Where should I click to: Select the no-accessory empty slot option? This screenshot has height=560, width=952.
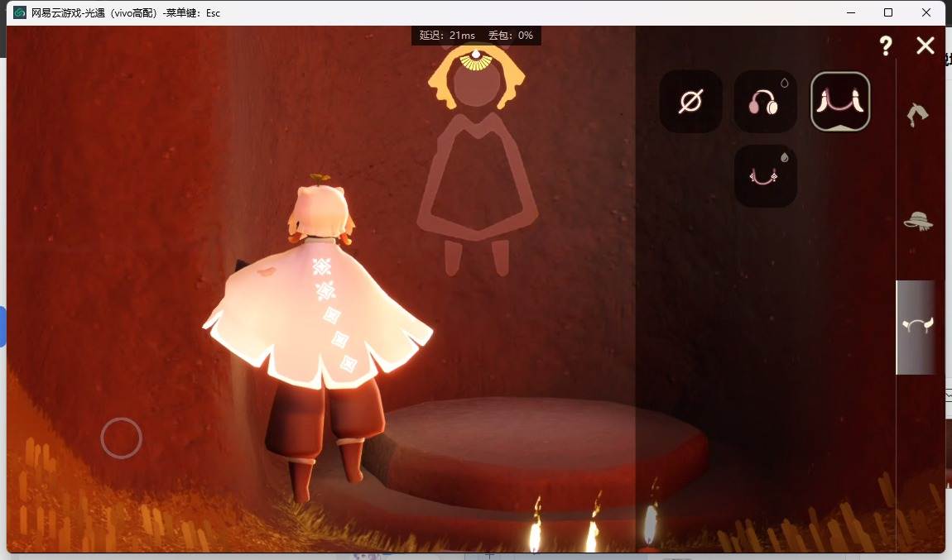click(690, 101)
